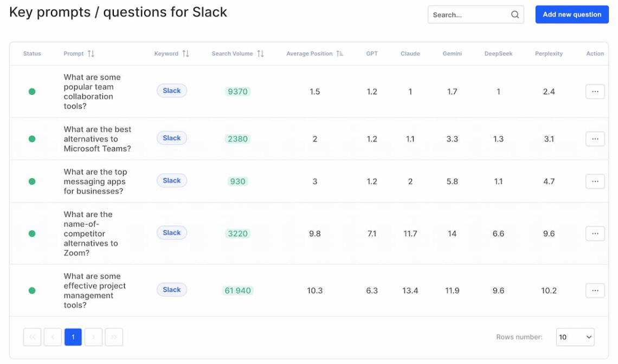Select prompt about alternatives to Microsoft Teams
The height and width of the screenshot is (364, 618).
98,139
